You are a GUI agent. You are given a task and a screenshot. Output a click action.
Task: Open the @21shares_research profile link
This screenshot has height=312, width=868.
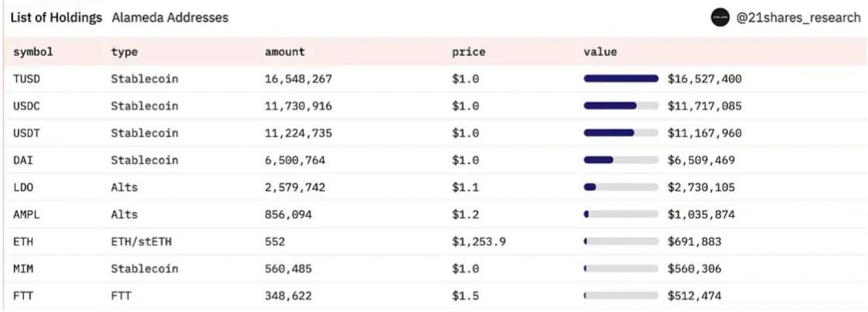tap(798, 18)
